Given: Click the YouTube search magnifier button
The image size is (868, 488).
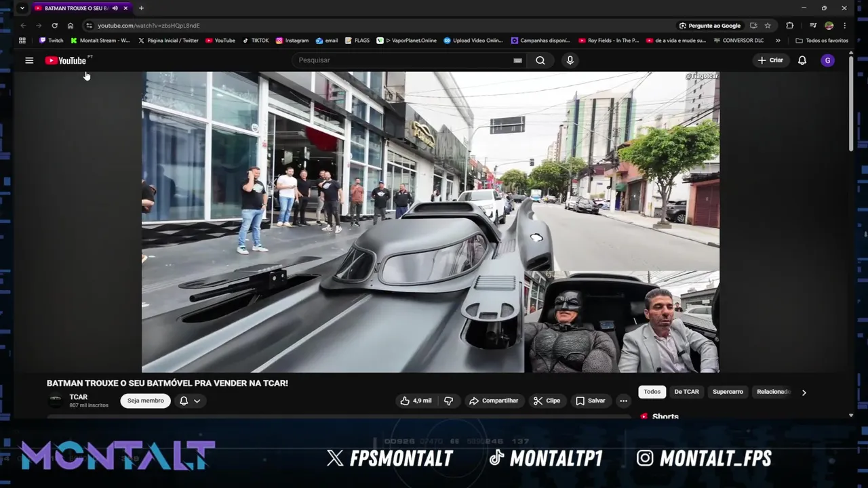Looking at the screenshot, I should 540,60.
